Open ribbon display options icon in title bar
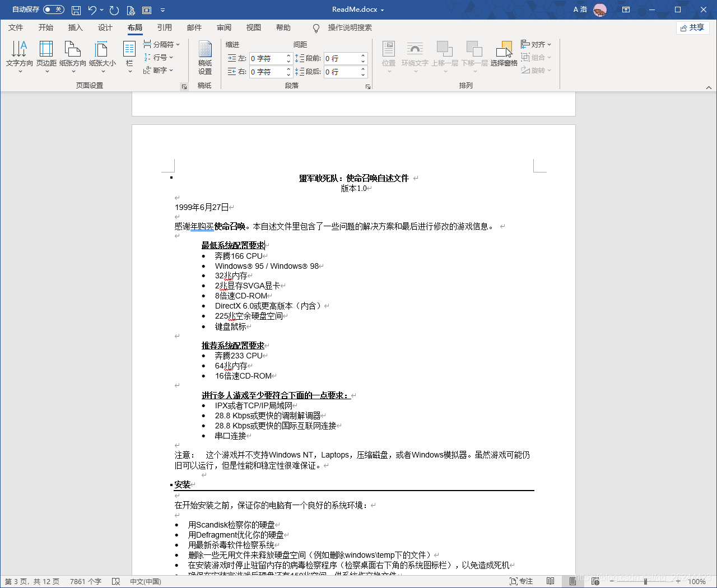Image resolution: width=717 pixels, height=588 pixels. 626,10
